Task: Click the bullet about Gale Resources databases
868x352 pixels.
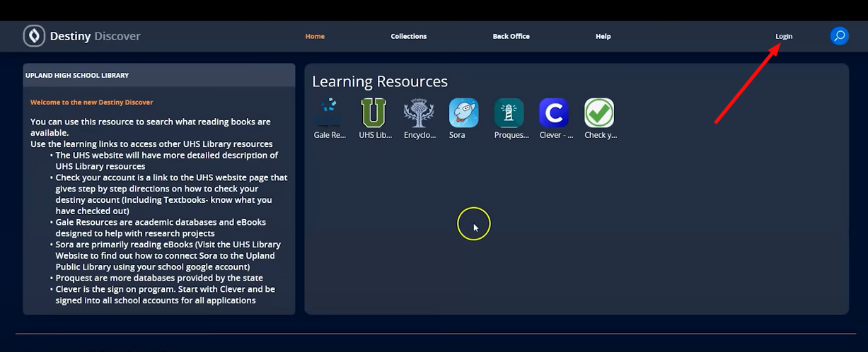Action: tap(161, 228)
